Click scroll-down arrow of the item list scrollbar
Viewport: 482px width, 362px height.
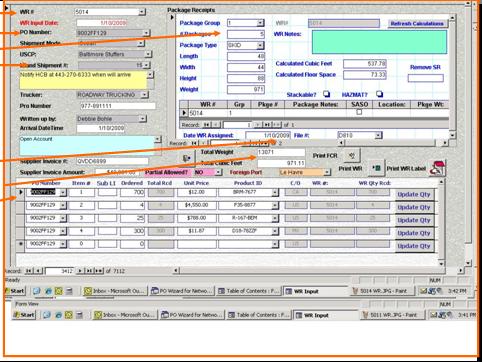tap(441, 263)
